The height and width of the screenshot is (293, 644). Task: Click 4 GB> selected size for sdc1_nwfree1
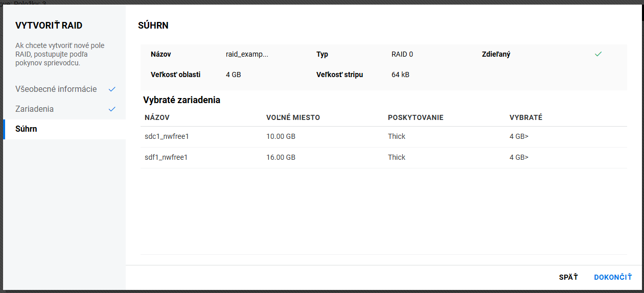(x=519, y=137)
